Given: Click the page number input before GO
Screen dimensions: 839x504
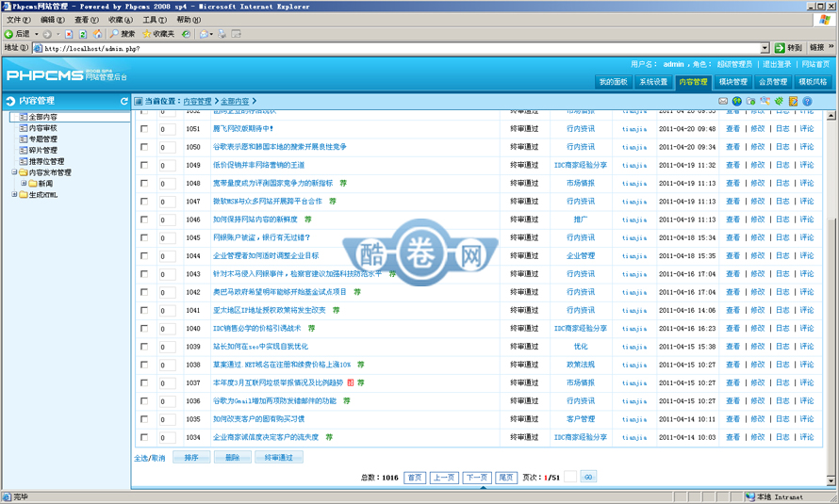Looking at the screenshot, I should point(570,477).
